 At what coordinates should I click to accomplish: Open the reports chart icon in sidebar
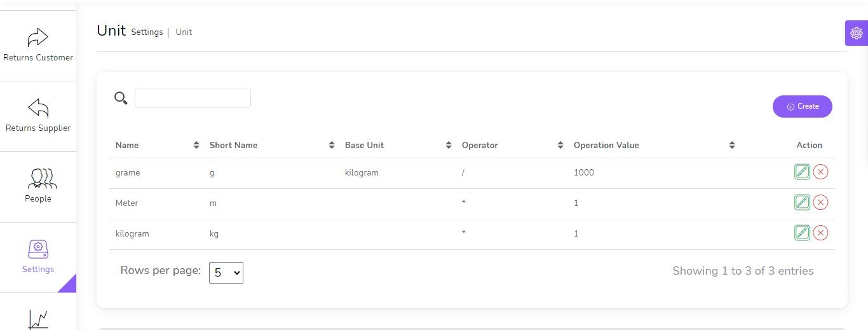(x=38, y=318)
